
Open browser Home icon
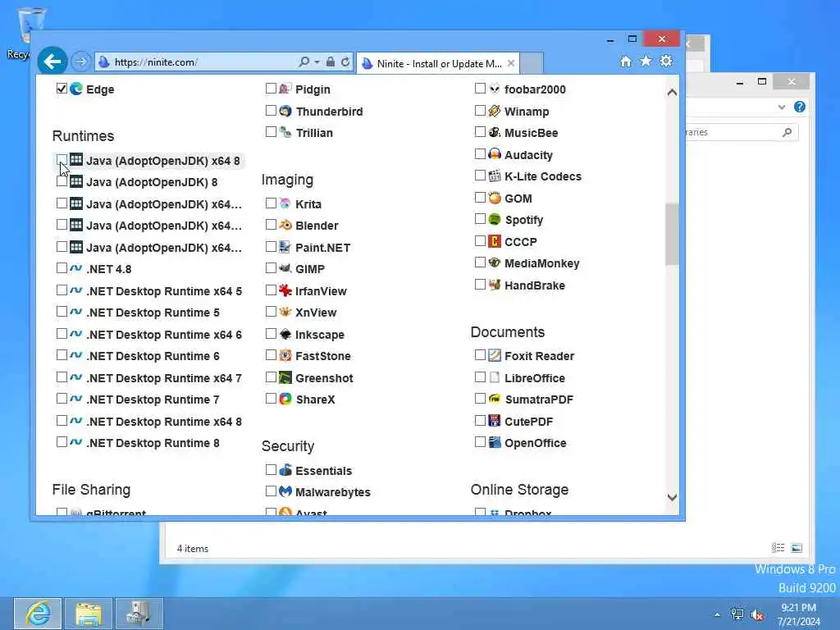pos(626,61)
